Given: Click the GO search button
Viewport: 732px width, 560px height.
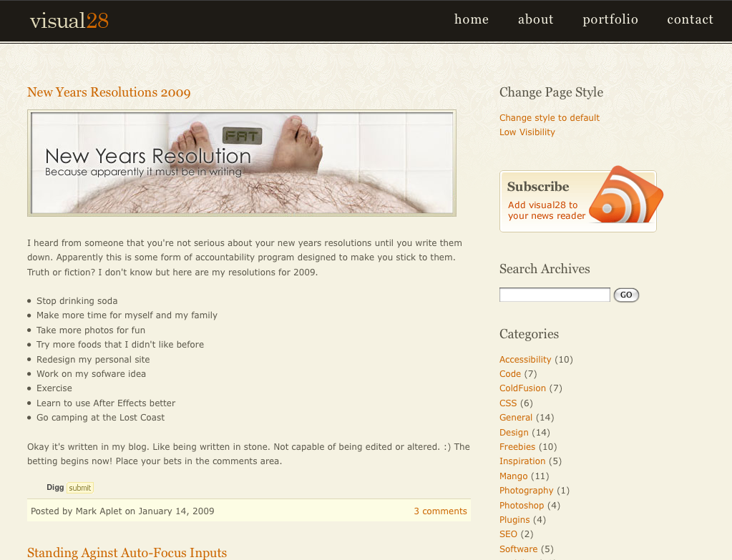Looking at the screenshot, I should point(626,295).
